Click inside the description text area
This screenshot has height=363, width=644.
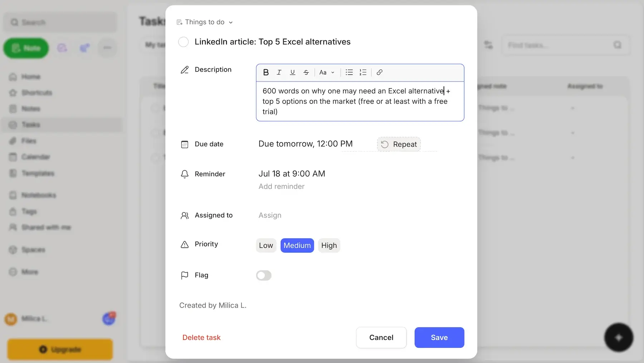tap(360, 101)
